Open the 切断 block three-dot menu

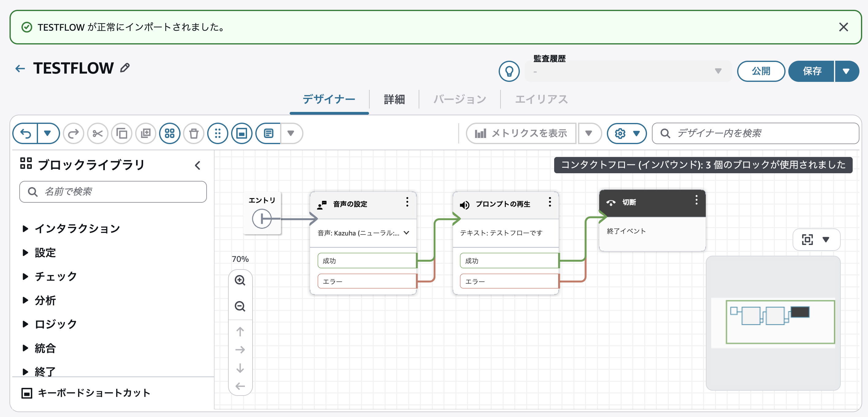click(x=696, y=200)
